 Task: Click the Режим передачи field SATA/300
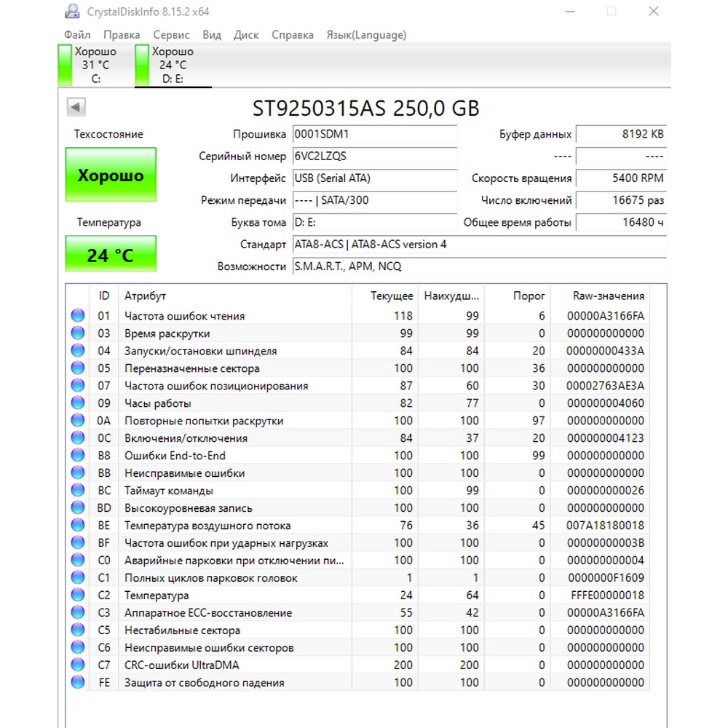click(375, 201)
